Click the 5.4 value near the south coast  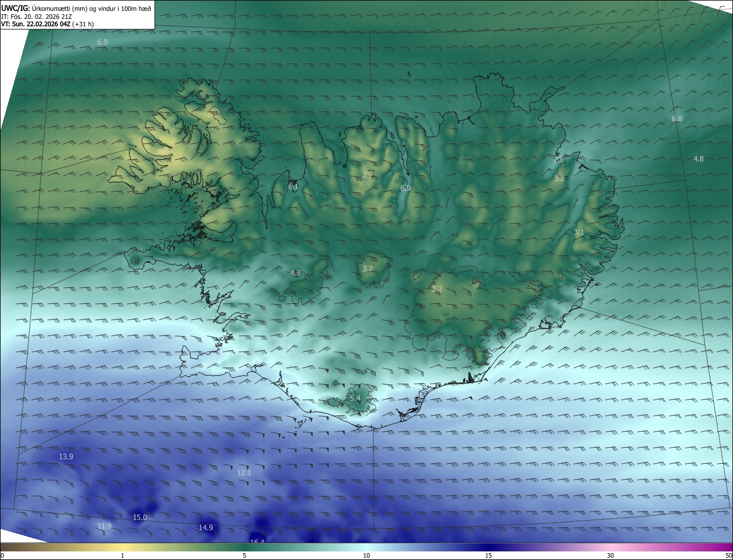coord(355,398)
